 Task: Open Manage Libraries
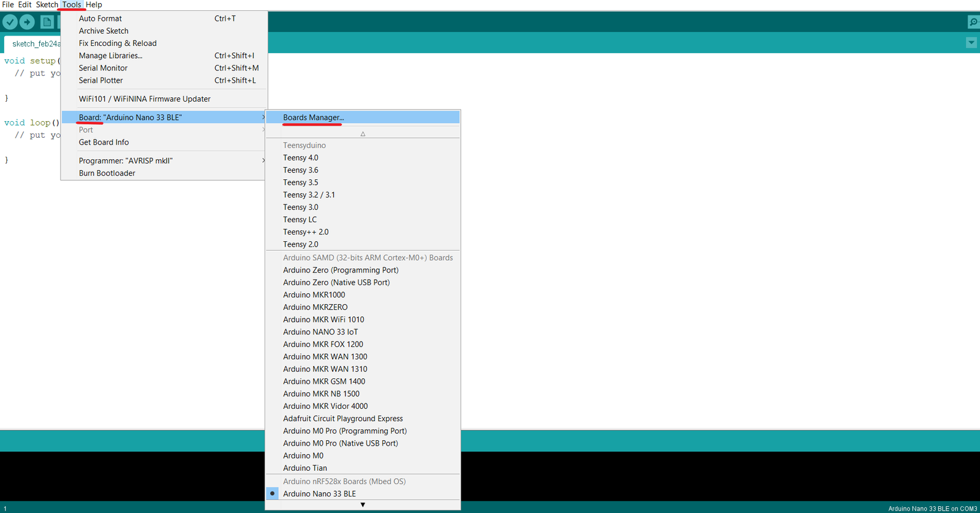(110, 56)
